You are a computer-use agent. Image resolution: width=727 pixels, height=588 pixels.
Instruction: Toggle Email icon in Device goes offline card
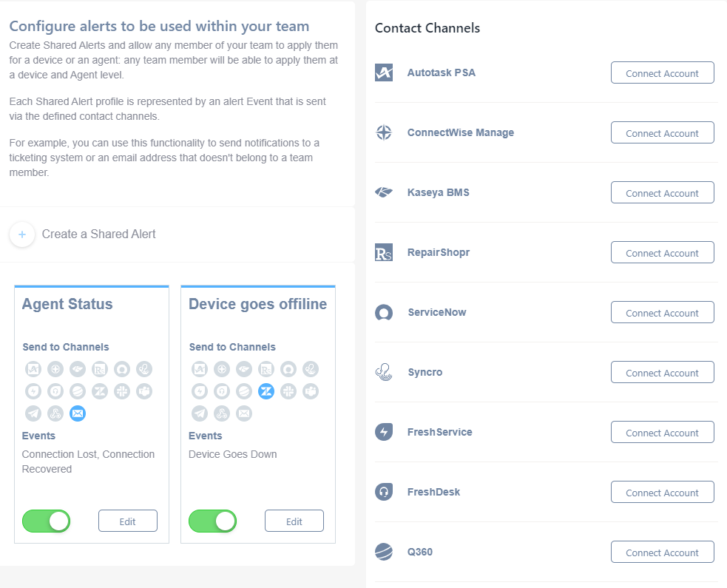tap(244, 413)
